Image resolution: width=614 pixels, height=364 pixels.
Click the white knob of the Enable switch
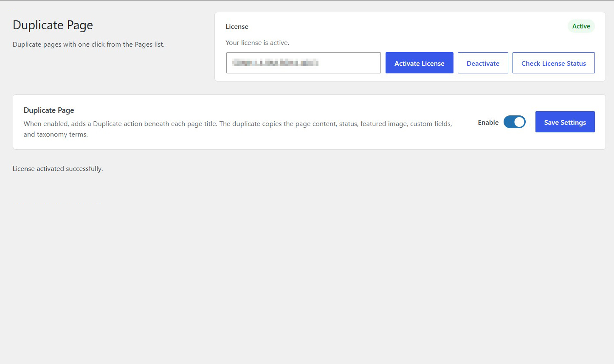(519, 122)
